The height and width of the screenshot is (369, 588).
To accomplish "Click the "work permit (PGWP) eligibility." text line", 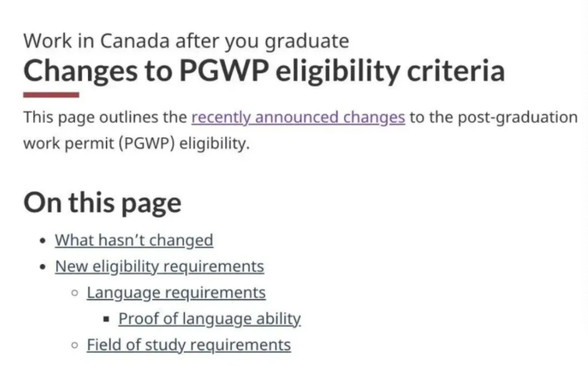I will coord(137,144).
